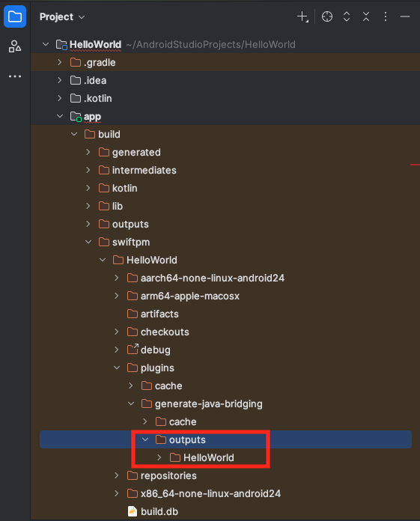This screenshot has height=521, width=420.
Task: Select the build.db file
Action: [225, 511]
